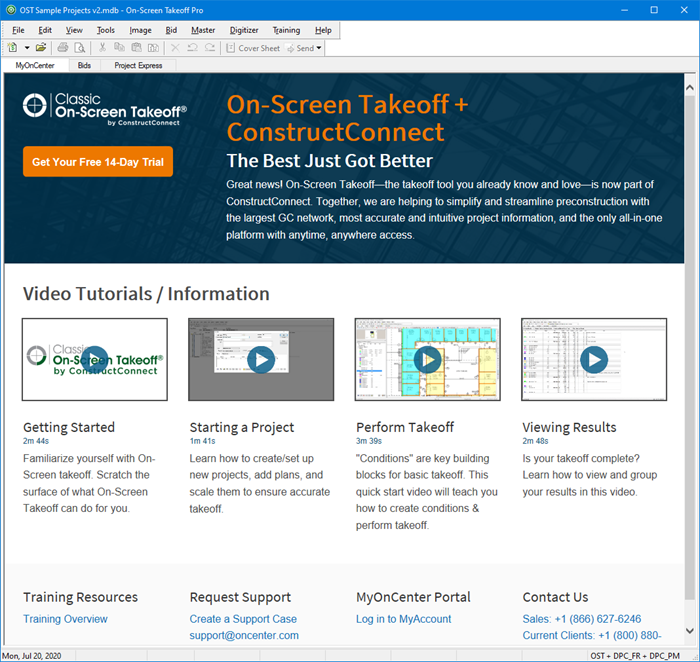Click the New Bid toolbar icon
This screenshot has width=700, height=662.
[x=12, y=47]
